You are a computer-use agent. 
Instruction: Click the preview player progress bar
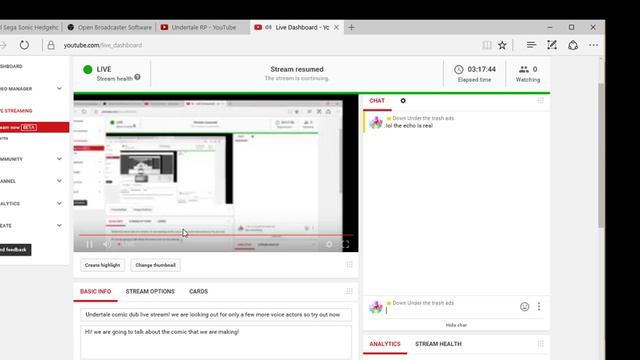click(216, 235)
